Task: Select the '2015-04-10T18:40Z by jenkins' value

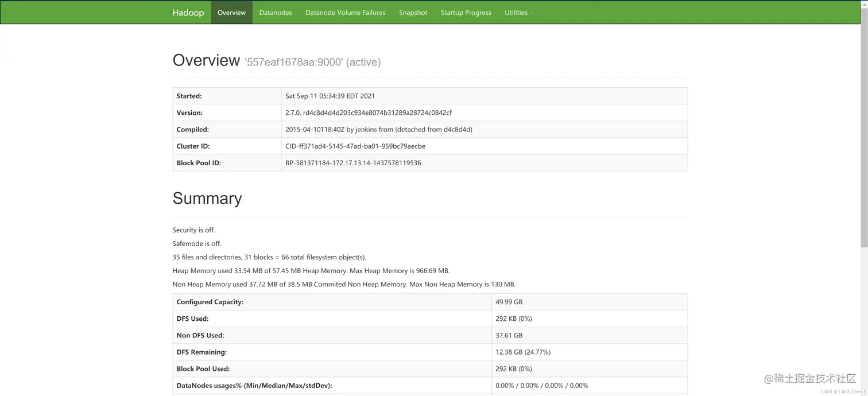Action: point(379,129)
